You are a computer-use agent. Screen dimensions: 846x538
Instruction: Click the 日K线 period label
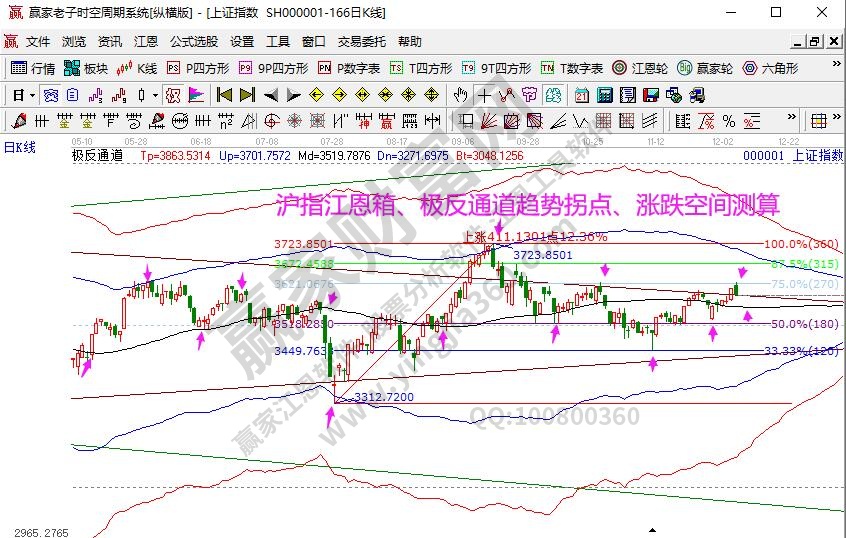click(x=18, y=147)
